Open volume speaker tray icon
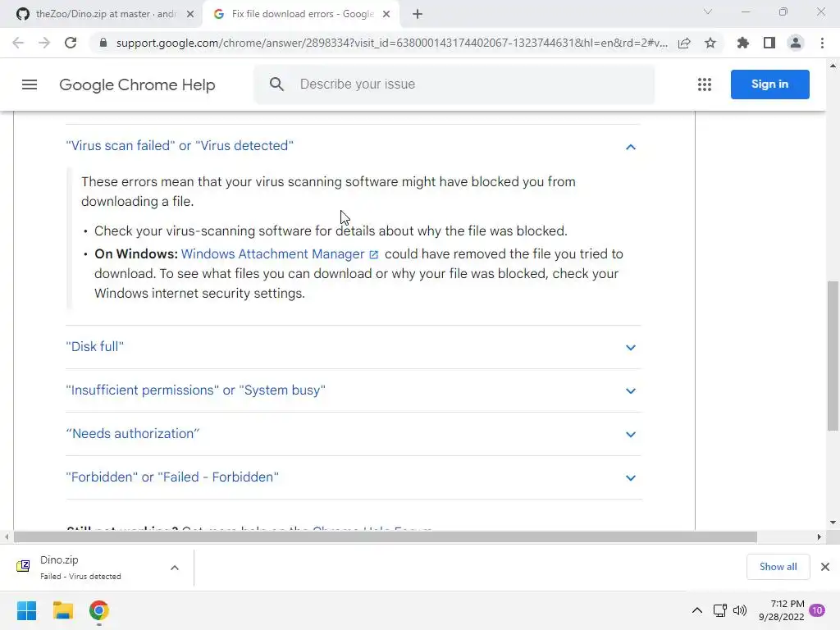Screen dimensions: 840x630 pyautogui.click(x=740, y=610)
